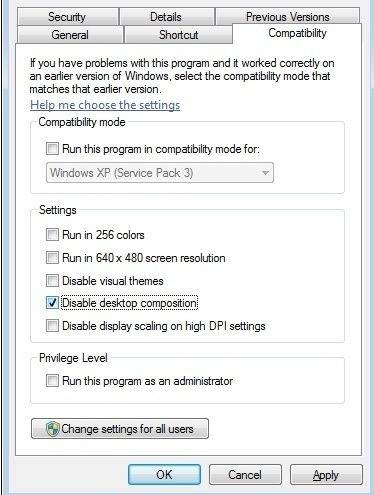
Task: Click the Apply button
Action: pos(326,474)
